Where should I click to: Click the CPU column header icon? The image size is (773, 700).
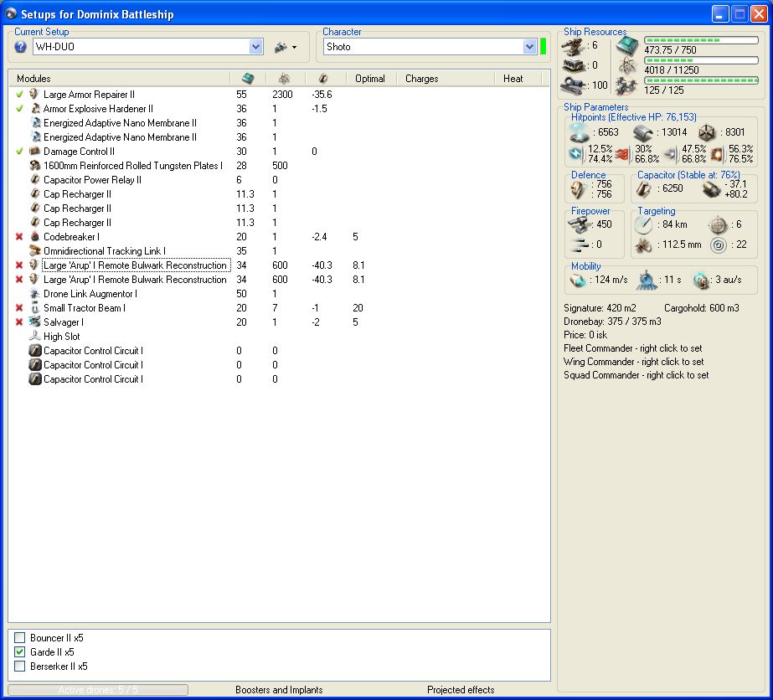[248, 79]
